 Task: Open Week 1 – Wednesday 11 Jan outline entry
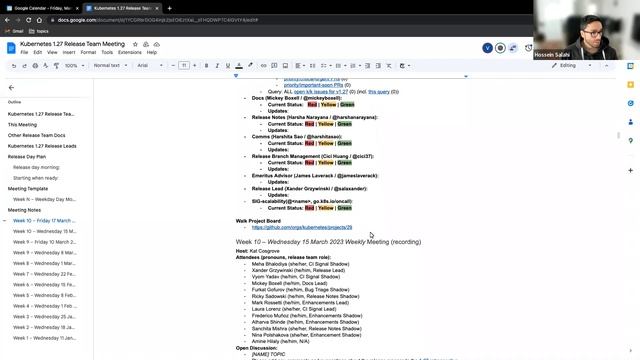click(x=44, y=338)
